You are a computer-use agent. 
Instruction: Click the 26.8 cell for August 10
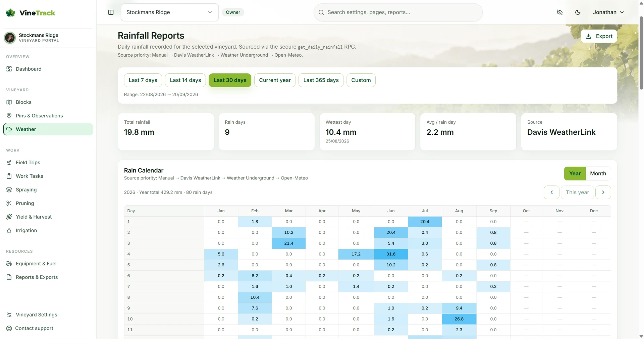[459, 319]
